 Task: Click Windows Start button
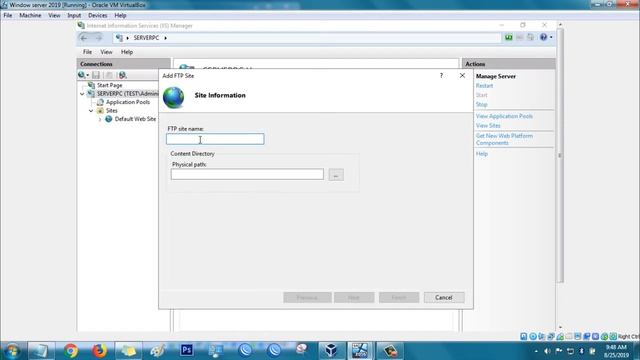tap(11, 351)
